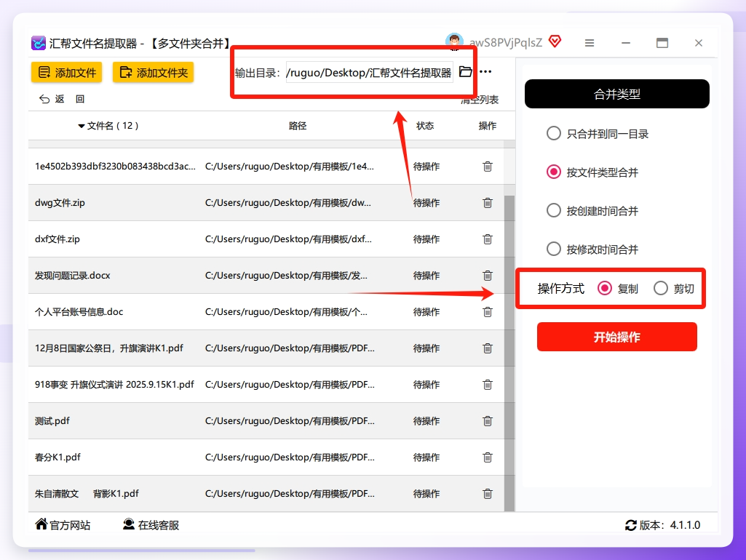Delete the 个人平台账号信息.doc row
746x560 pixels.
point(487,312)
